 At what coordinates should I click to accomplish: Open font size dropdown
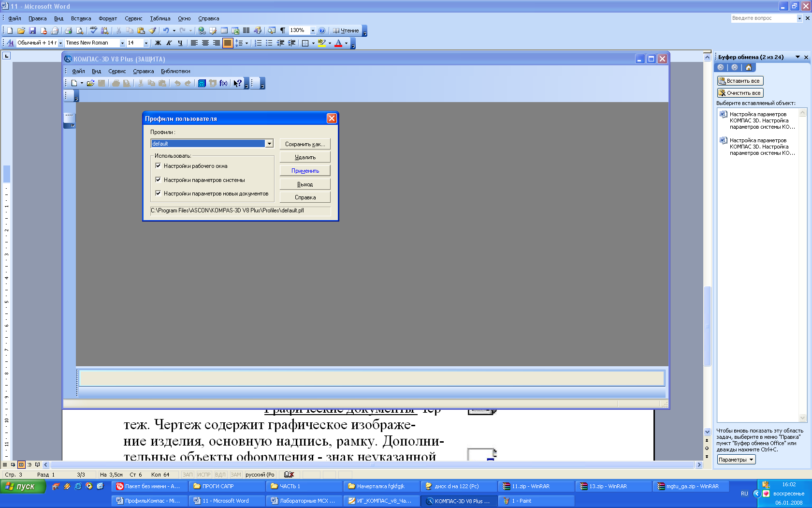click(x=146, y=43)
